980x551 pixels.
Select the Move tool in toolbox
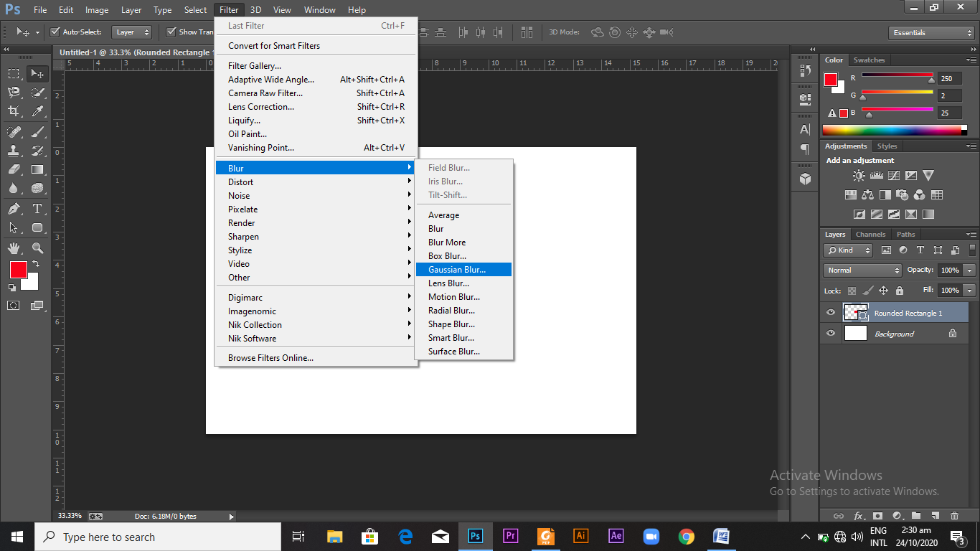click(37, 73)
